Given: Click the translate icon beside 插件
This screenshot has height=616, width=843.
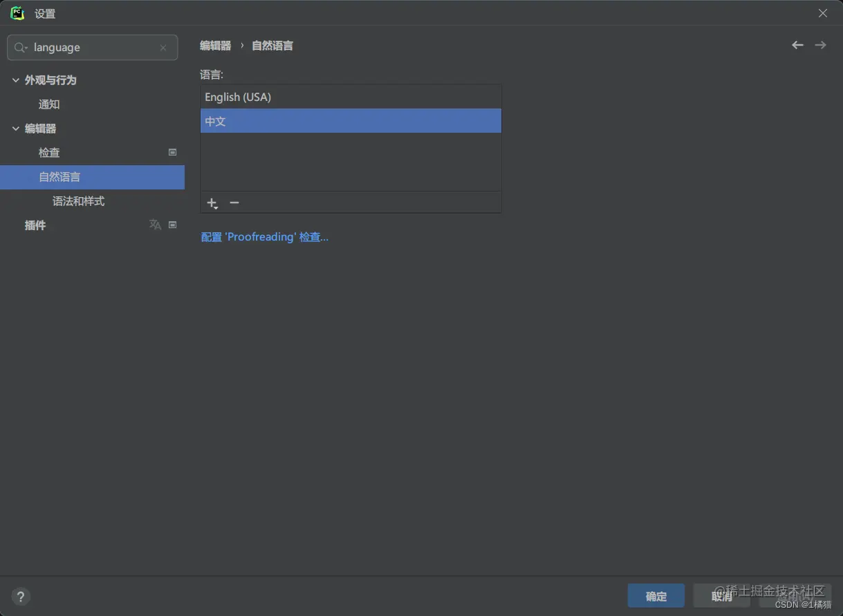Looking at the screenshot, I should click(x=156, y=225).
